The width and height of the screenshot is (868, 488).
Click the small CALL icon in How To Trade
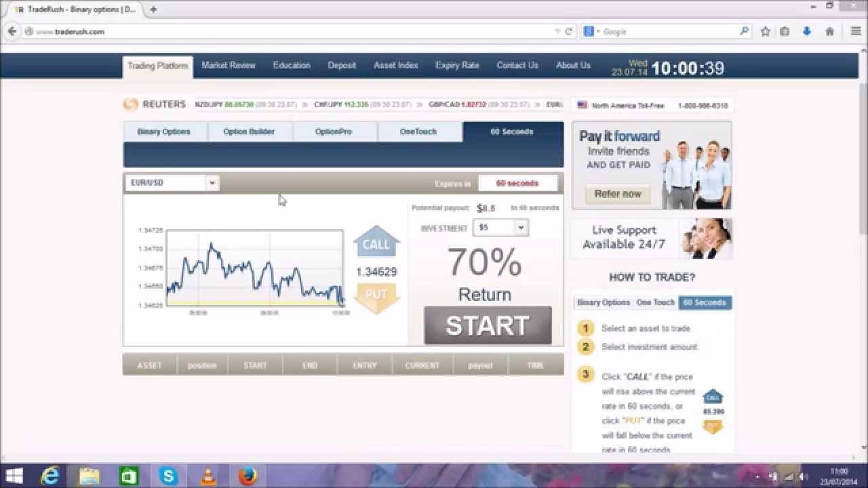pyautogui.click(x=713, y=396)
